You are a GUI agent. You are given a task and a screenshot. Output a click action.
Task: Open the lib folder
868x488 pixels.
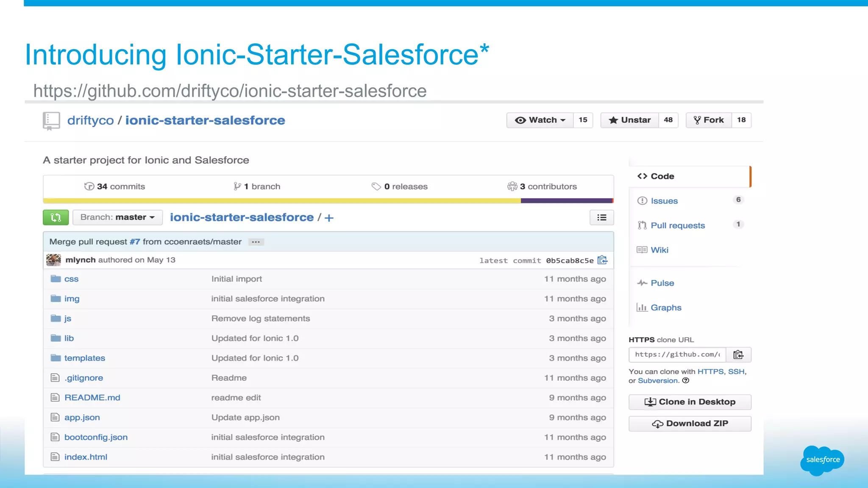point(69,338)
